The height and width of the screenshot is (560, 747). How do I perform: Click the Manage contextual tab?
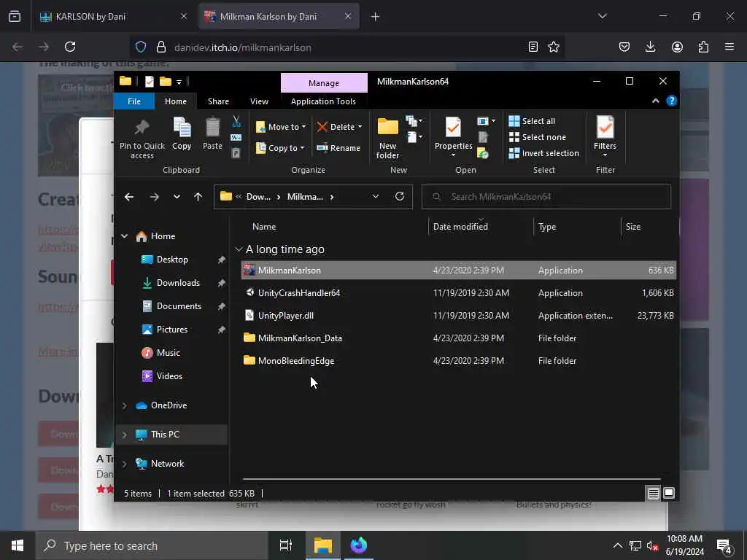[324, 83]
